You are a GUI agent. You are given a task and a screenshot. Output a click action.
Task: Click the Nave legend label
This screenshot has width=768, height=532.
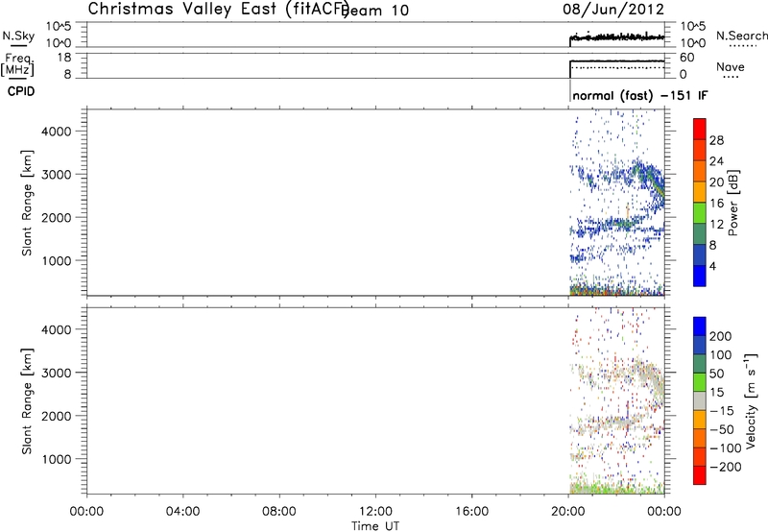730,66
